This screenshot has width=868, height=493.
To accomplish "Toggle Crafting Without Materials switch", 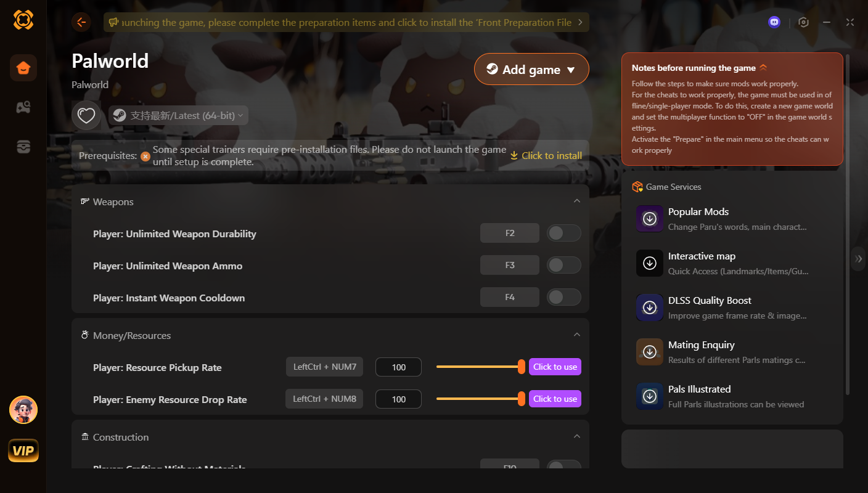I will pyautogui.click(x=564, y=464).
